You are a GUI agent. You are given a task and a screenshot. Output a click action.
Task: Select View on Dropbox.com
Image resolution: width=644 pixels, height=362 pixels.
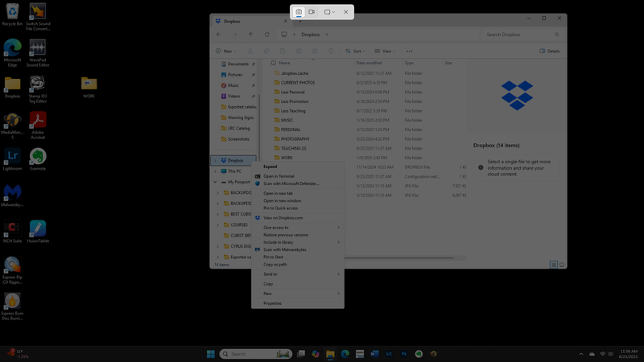(x=283, y=217)
